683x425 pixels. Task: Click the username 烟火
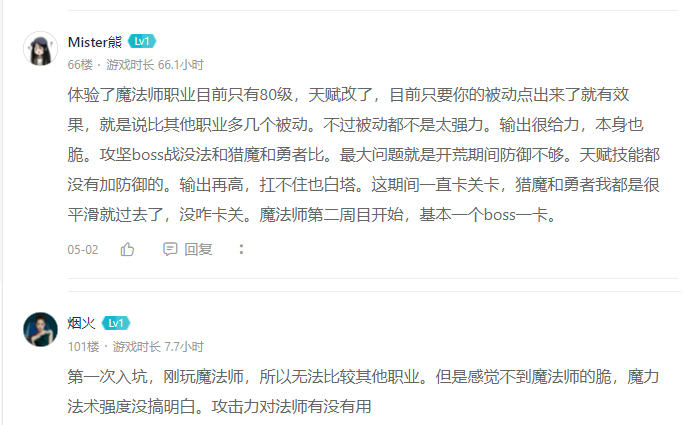tap(81, 323)
